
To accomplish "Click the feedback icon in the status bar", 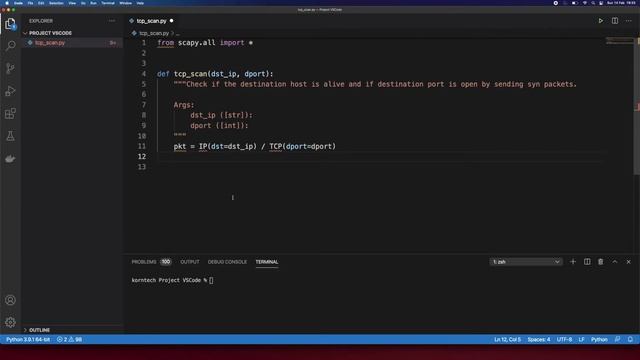I will (618, 340).
